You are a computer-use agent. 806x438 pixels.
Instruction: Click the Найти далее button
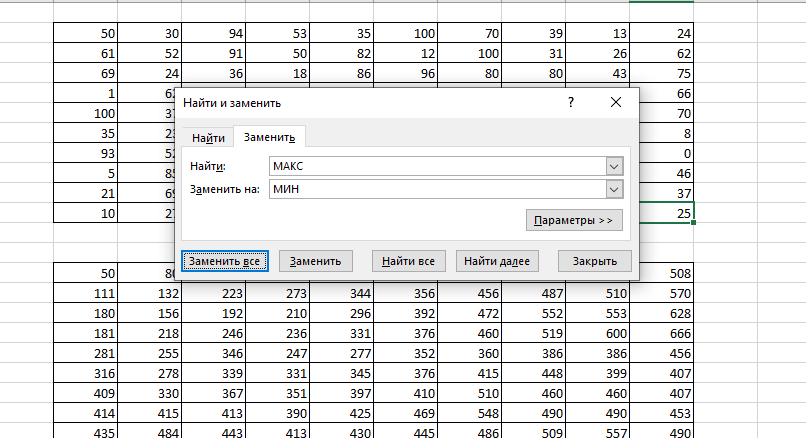click(497, 261)
